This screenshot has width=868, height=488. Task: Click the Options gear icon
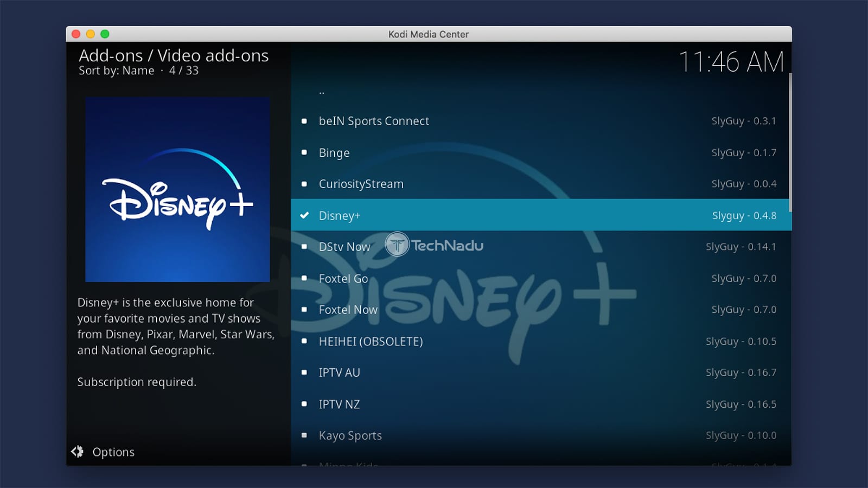coord(78,451)
